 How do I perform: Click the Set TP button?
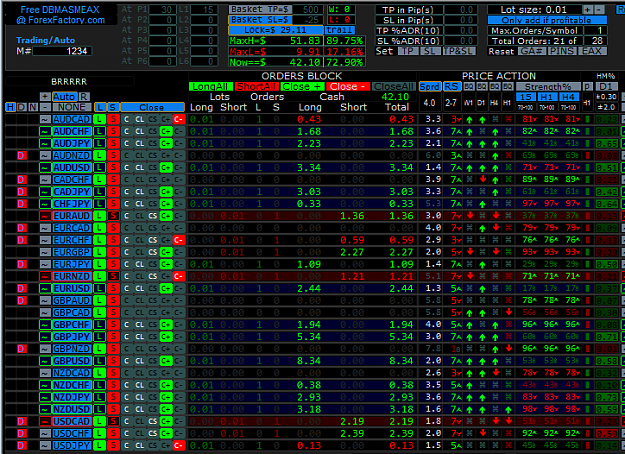coord(407,51)
